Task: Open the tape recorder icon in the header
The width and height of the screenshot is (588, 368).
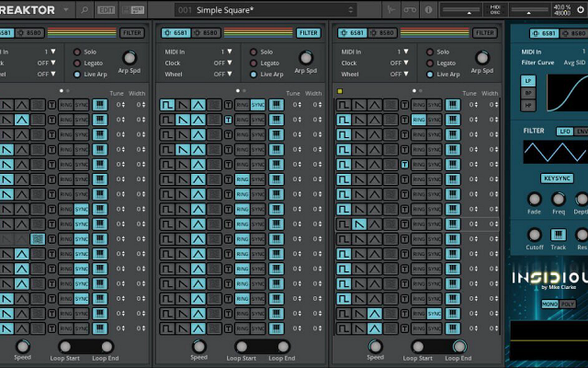Action: click(x=410, y=10)
